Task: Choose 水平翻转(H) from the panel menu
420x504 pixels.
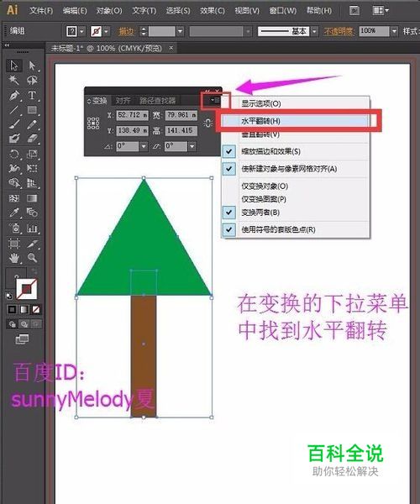Action: point(296,121)
